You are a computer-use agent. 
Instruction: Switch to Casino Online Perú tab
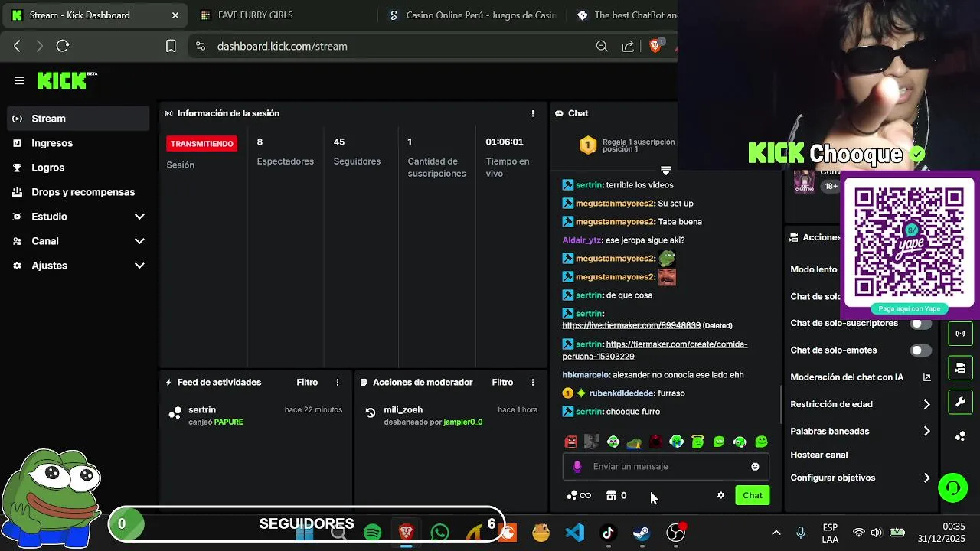click(x=473, y=15)
